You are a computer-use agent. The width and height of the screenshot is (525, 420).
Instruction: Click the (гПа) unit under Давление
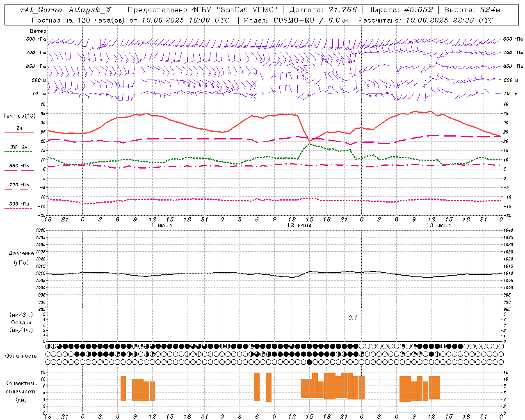(21, 263)
